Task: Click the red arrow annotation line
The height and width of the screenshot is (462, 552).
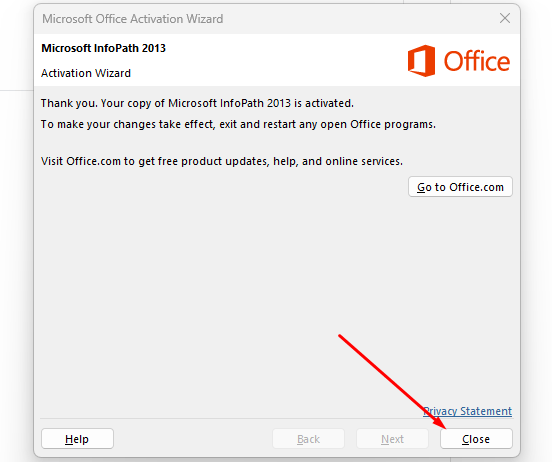Action: pyautogui.click(x=391, y=381)
